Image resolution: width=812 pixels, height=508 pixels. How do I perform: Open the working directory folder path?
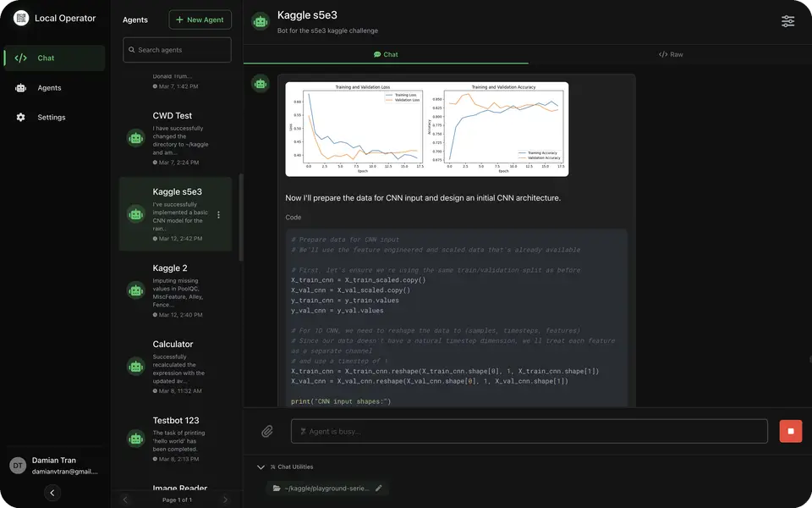click(x=321, y=489)
